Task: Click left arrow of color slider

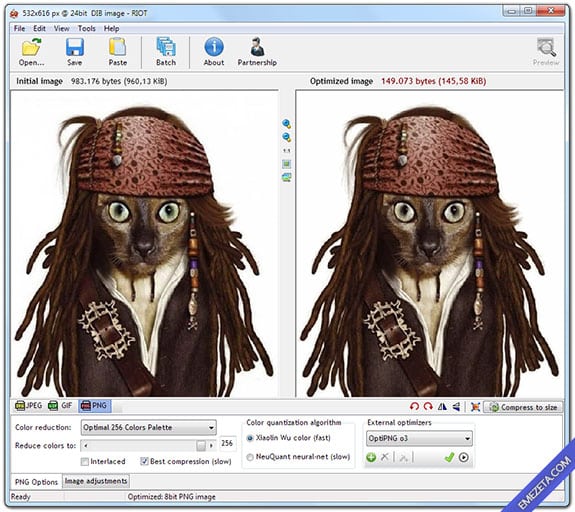Action: (85, 446)
